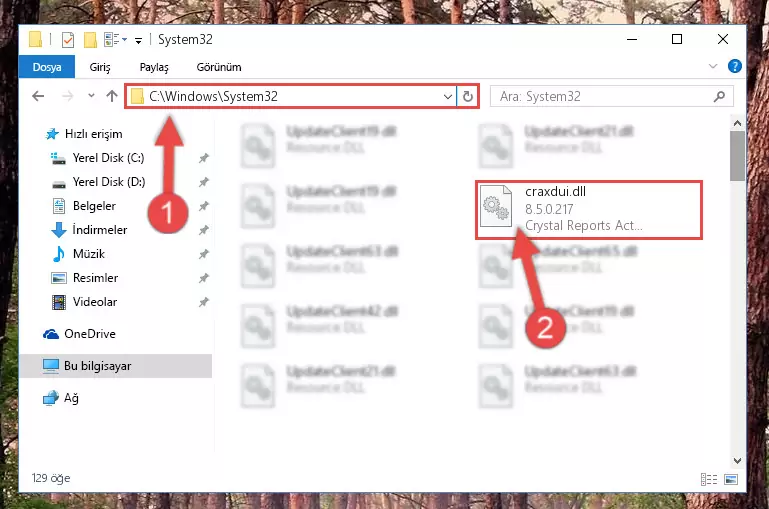Refresh the System32 folder view

tap(468, 96)
